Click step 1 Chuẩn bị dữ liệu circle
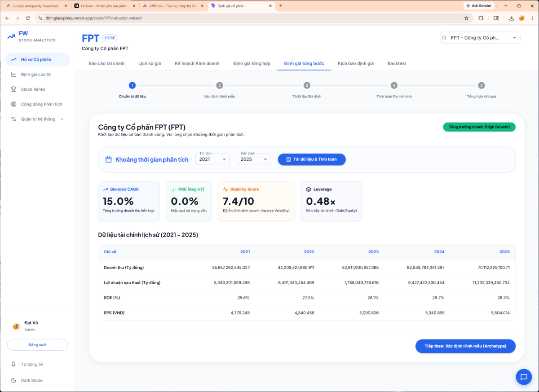The image size is (539, 392). click(x=132, y=85)
